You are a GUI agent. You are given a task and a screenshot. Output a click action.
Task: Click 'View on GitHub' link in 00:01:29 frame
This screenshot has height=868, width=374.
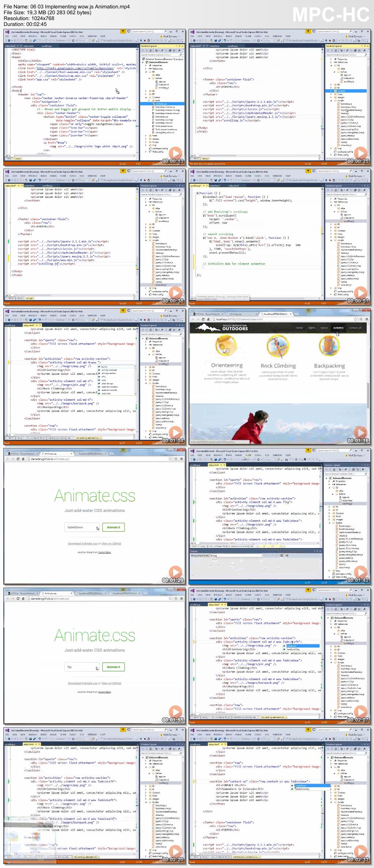[111, 544]
